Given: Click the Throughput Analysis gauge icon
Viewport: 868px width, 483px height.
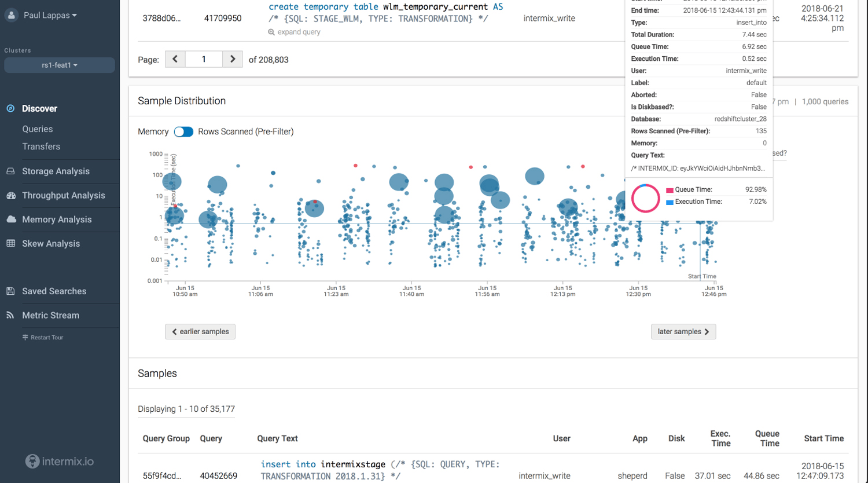Looking at the screenshot, I should [10, 196].
